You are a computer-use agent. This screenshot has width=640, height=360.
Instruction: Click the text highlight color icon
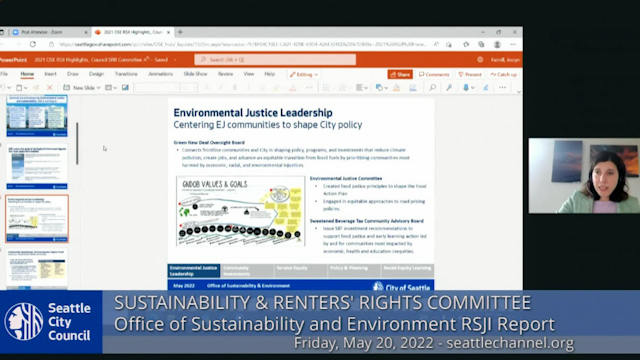click(277, 88)
